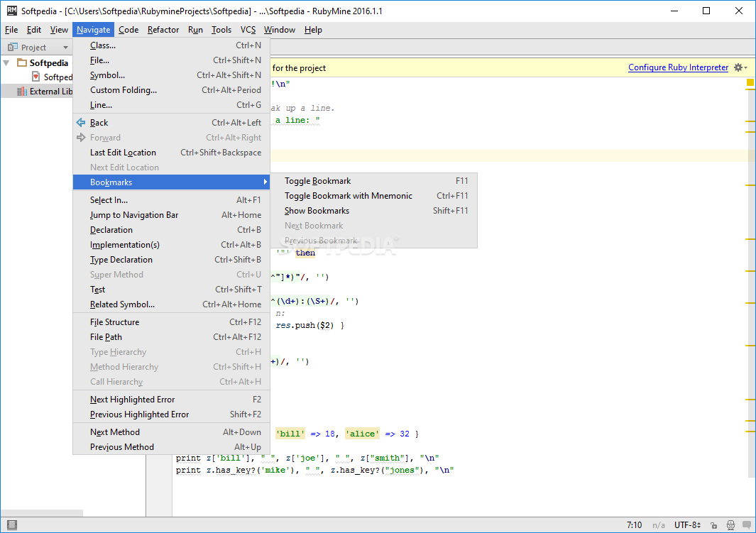Open the Code menu
The width and height of the screenshot is (756, 533).
click(128, 30)
